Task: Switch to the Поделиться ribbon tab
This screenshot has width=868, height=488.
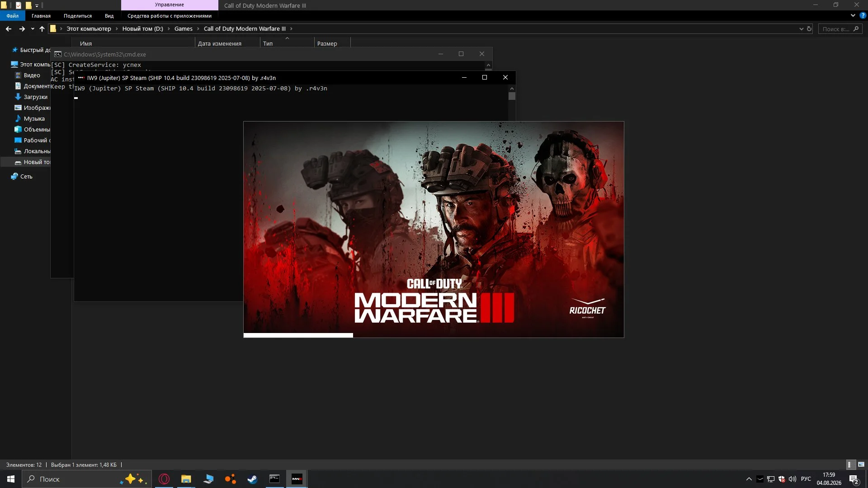Action: (x=78, y=16)
